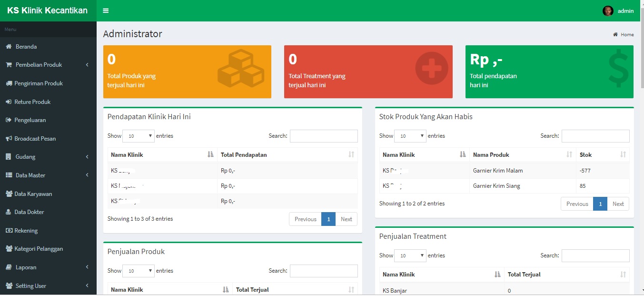Click the Broadcast Pesan megaphone icon

[x=9, y=139]
